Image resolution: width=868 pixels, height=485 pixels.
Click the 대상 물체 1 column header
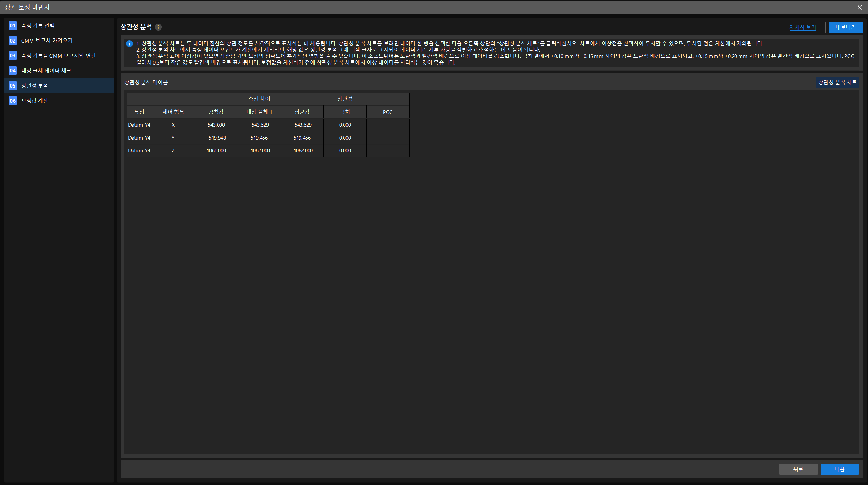click(259, 112)
